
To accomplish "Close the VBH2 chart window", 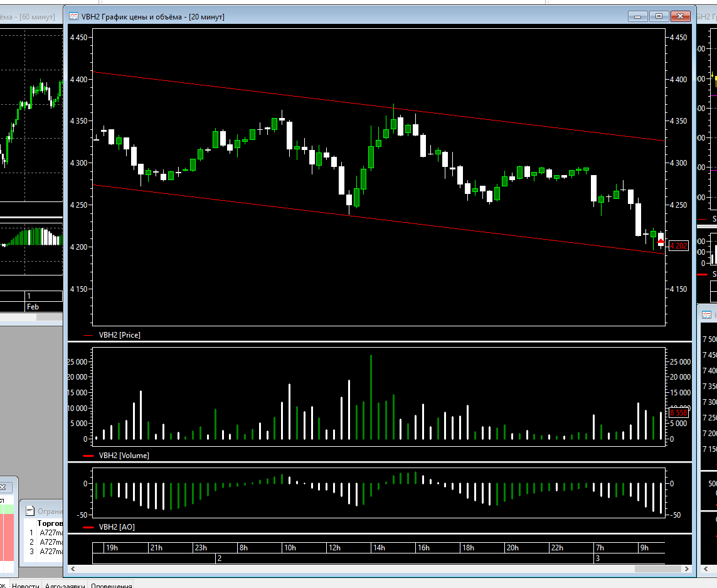I will coord(680,16).
